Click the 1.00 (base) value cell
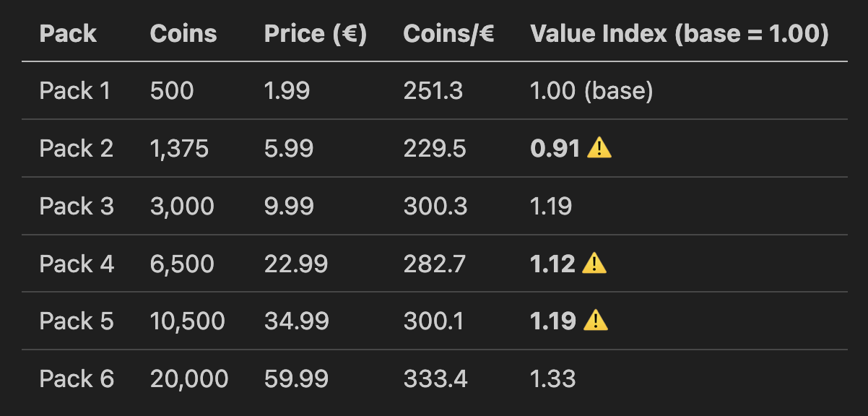 click(x=591, y=91)
